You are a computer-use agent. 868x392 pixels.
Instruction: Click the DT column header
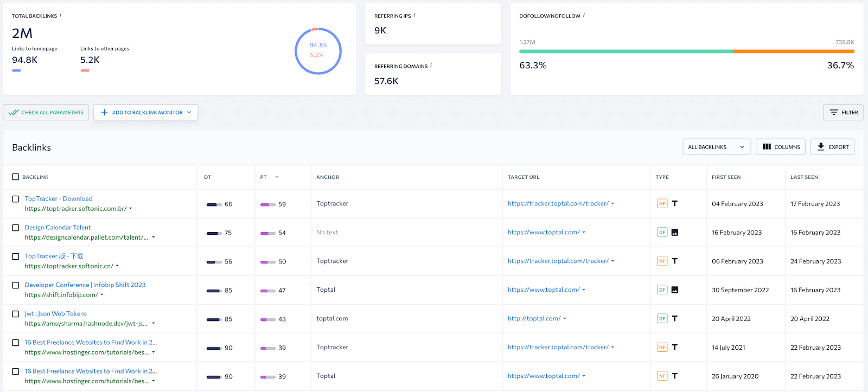(207, 177)
